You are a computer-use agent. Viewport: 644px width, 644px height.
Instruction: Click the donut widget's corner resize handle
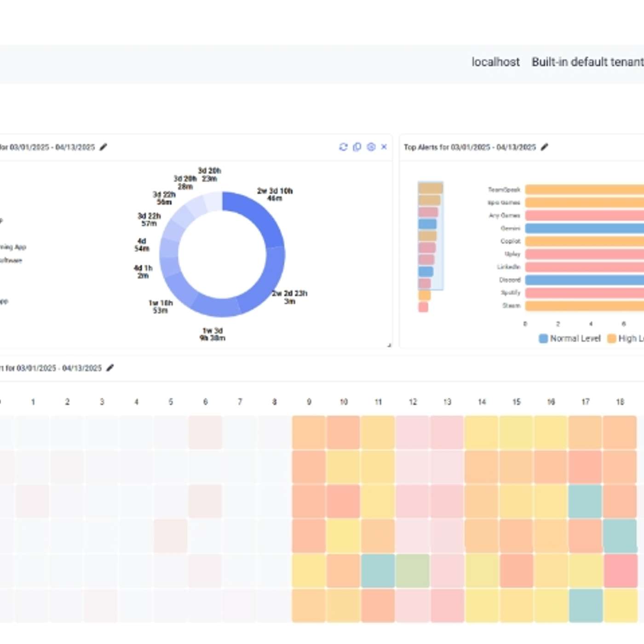[x=389, y=345]
